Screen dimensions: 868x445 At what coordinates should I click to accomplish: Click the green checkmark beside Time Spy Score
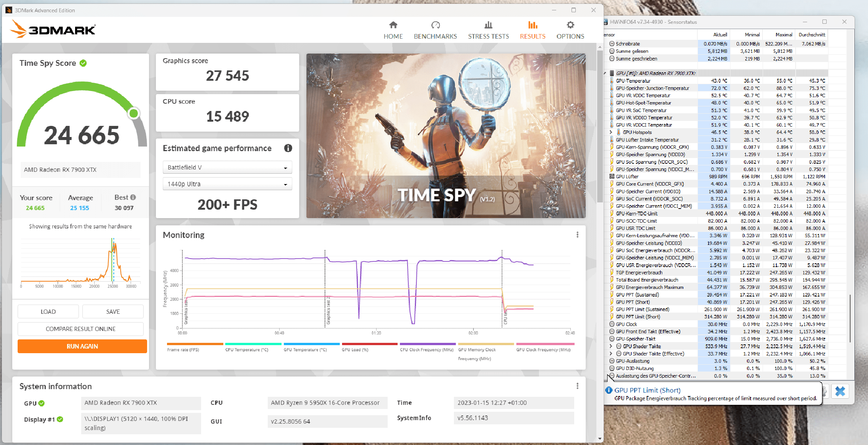pos(83,63)
